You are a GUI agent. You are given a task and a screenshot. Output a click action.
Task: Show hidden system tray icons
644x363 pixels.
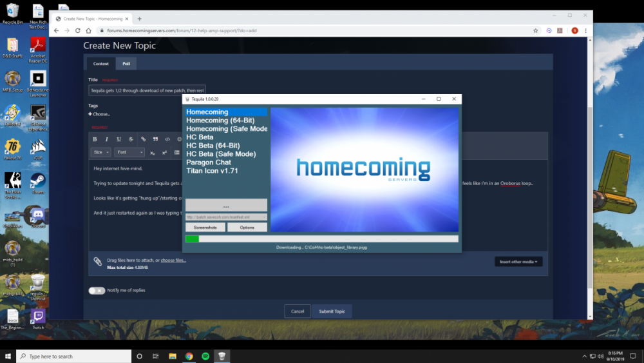tap(584, 356)
